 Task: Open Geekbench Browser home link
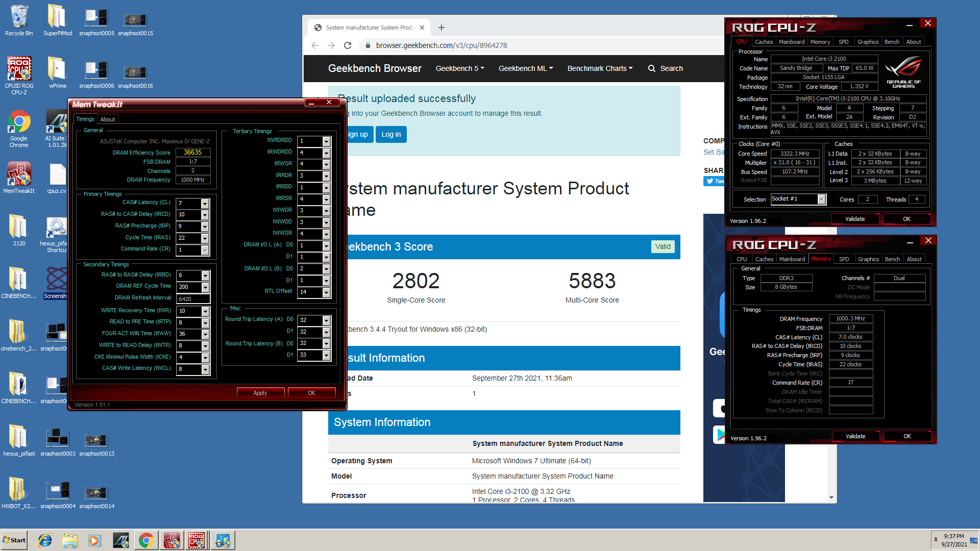375,68
